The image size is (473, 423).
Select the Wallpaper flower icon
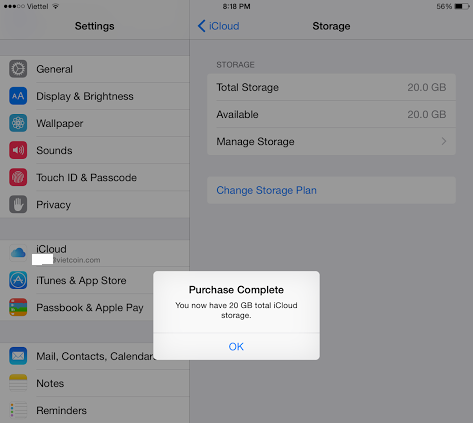click(x=18, y=123)
